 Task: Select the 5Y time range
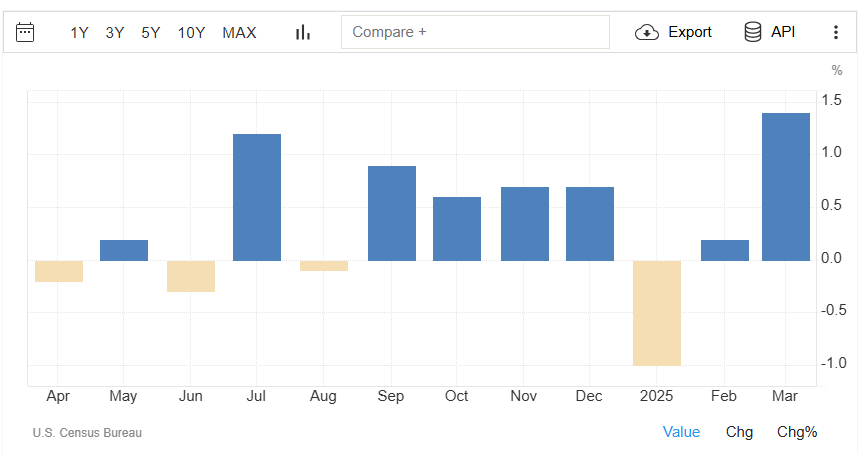pos(151,33)
